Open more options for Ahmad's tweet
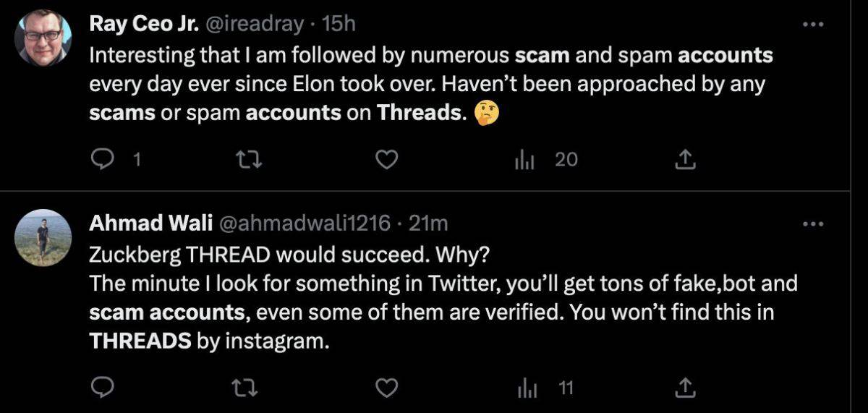Image resolution: width=868 pixels, height=413 pixels. [814, 224]
